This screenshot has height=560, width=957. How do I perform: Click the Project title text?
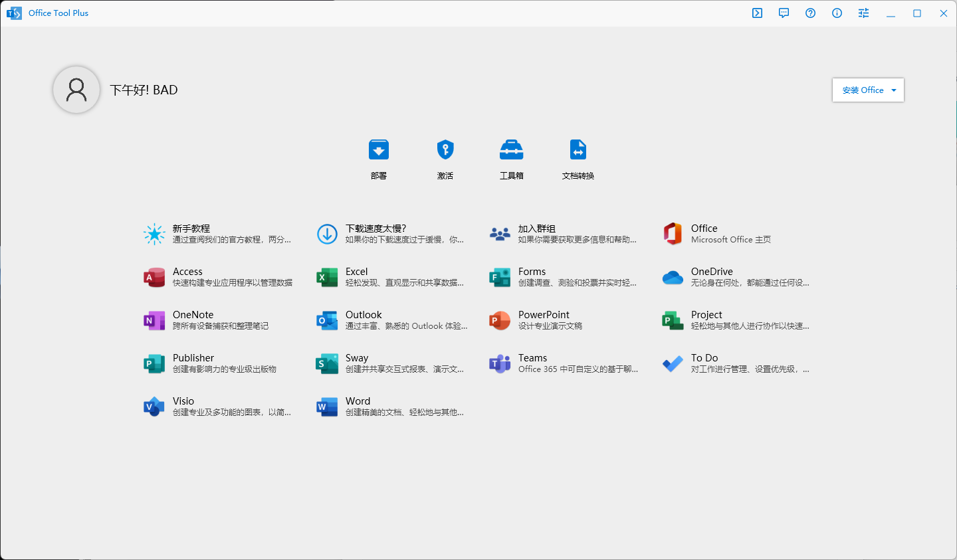pyautogui.click(x=706, y=315)
